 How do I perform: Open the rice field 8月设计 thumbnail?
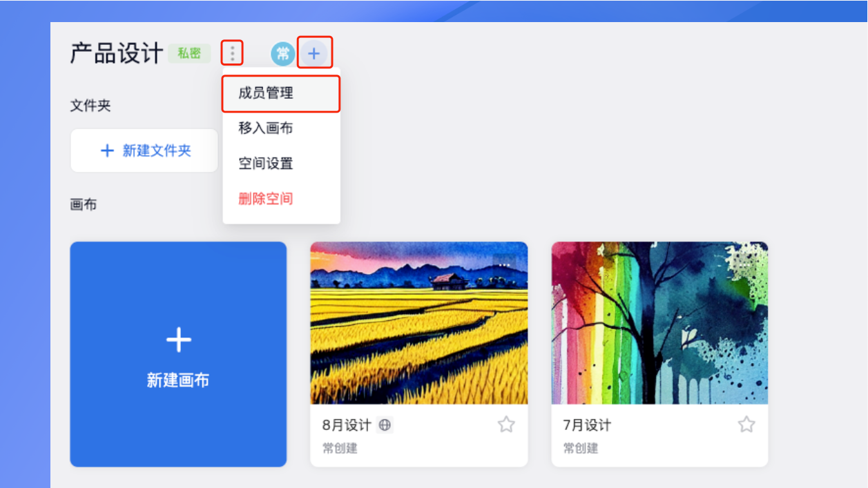[x=419, y=322]
